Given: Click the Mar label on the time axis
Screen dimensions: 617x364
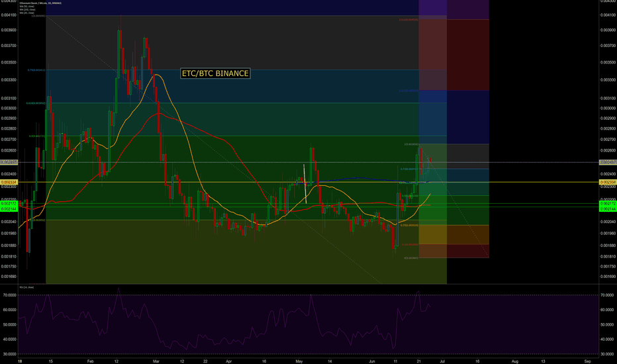Looking at the screenshot, I should coord(156,361).
